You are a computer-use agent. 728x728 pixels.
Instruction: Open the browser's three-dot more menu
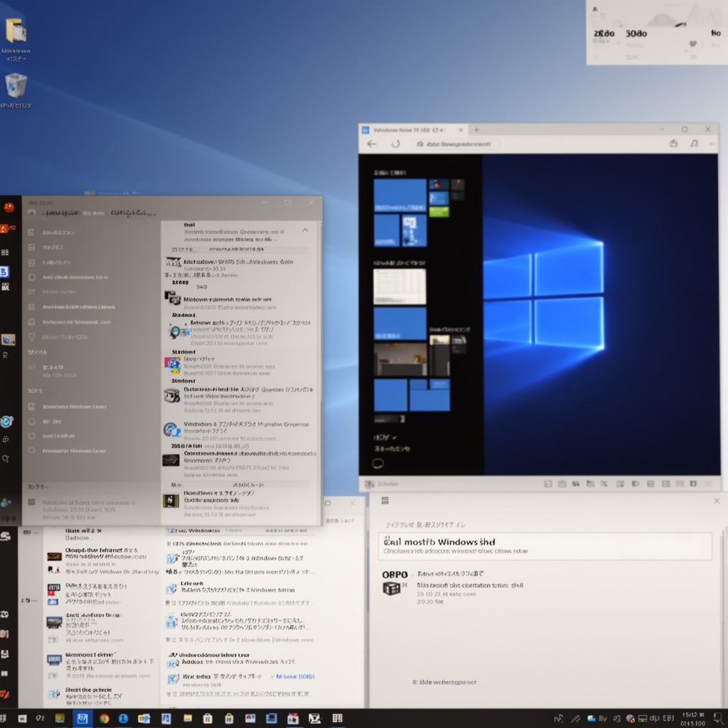tap(711, 144)
